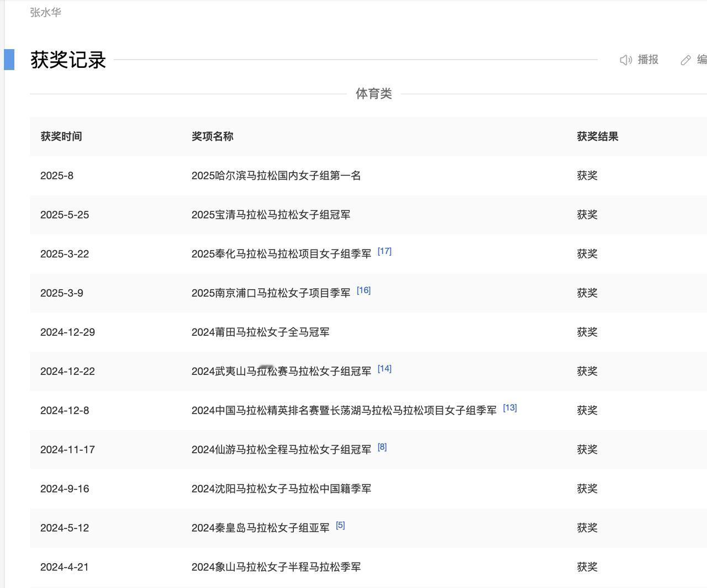Screen dimensions: 707x588
Task: Click the 奖项名称 column header
Action: 212,136
